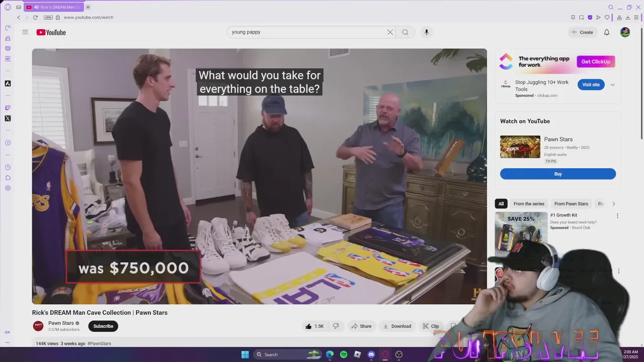The height and width of the screenshot is (362, 644).
Task: Add page to bookmarks with heart icon
Action: [x=607, y=17]
